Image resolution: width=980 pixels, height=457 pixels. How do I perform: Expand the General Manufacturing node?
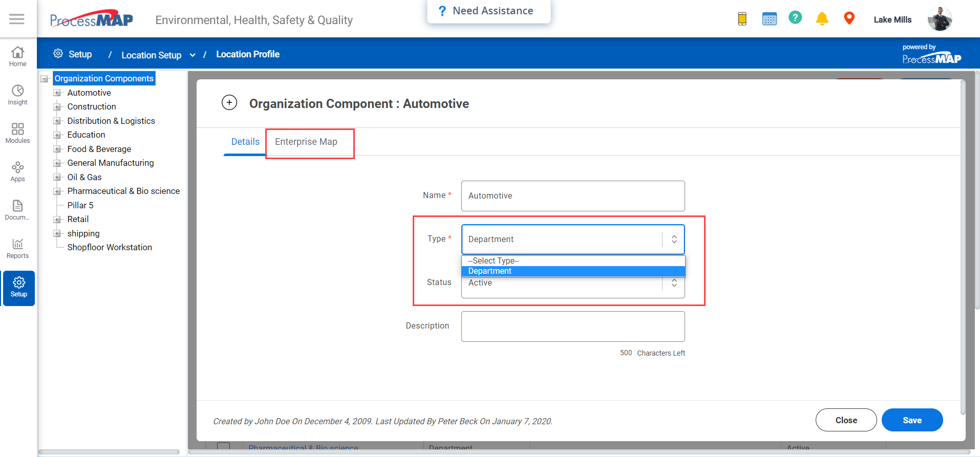pos(57,163)
